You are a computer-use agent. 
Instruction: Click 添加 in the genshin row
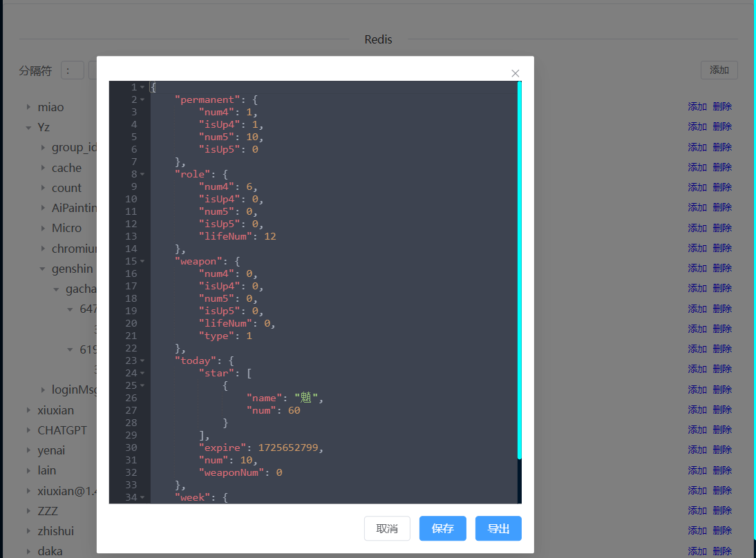click(697, 268)
